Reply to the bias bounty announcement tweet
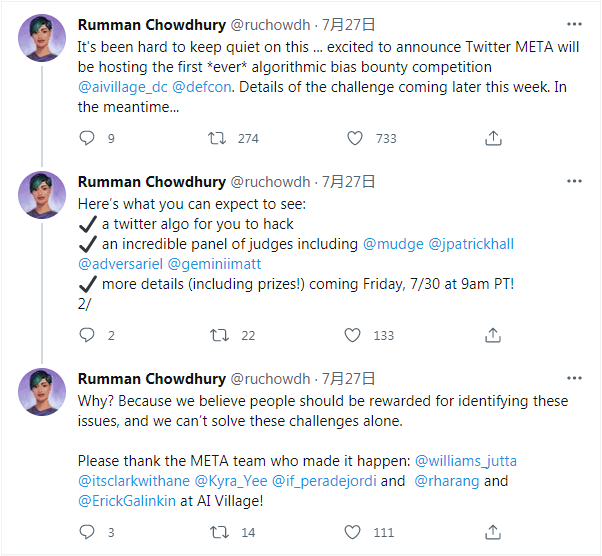This screenshot has width=602, height=556. click(86, 139)
